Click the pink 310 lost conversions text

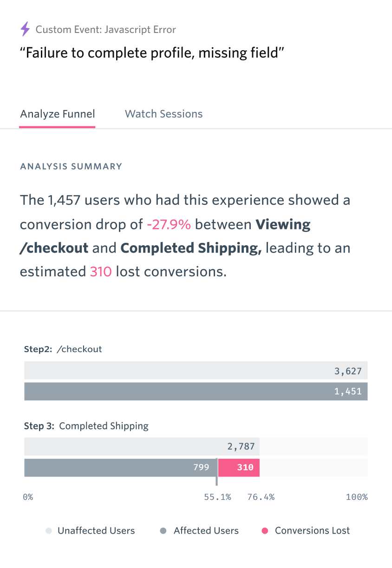point(101,272)
